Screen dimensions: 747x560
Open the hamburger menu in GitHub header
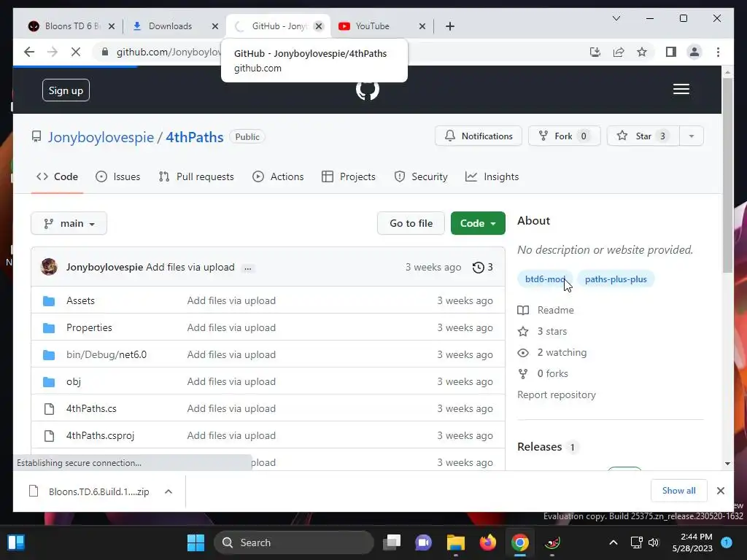681,89
